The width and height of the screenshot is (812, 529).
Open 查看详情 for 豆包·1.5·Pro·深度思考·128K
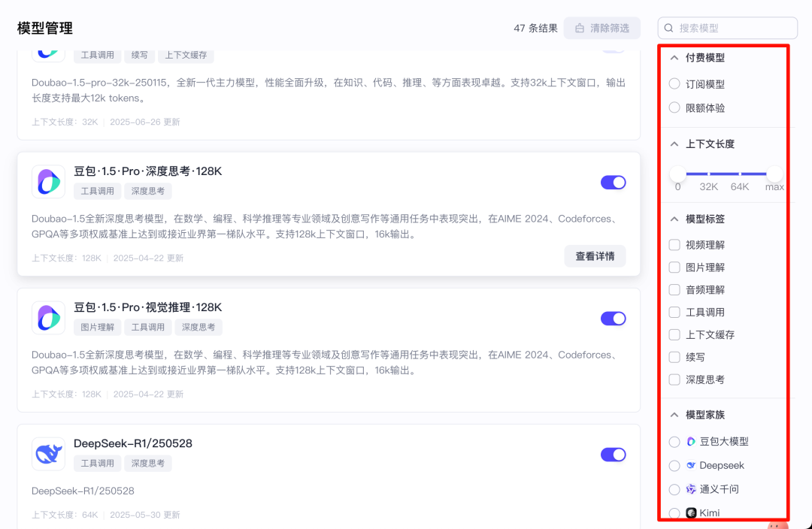595,256
